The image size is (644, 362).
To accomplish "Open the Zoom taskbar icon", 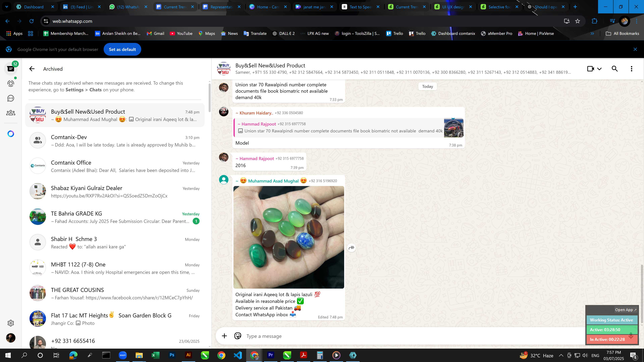I will click(122, 355).
